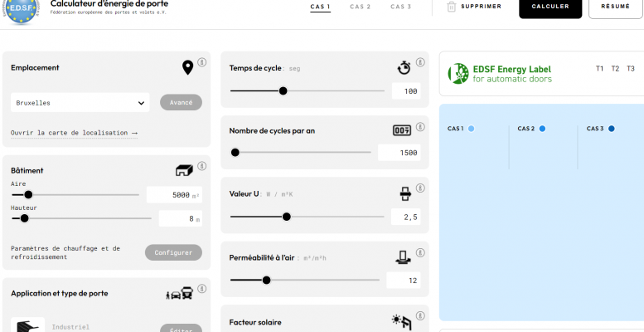Screen dimensions: 644x332
Task: Click the Temps de cycle field 100
Action: coord(406,91)
